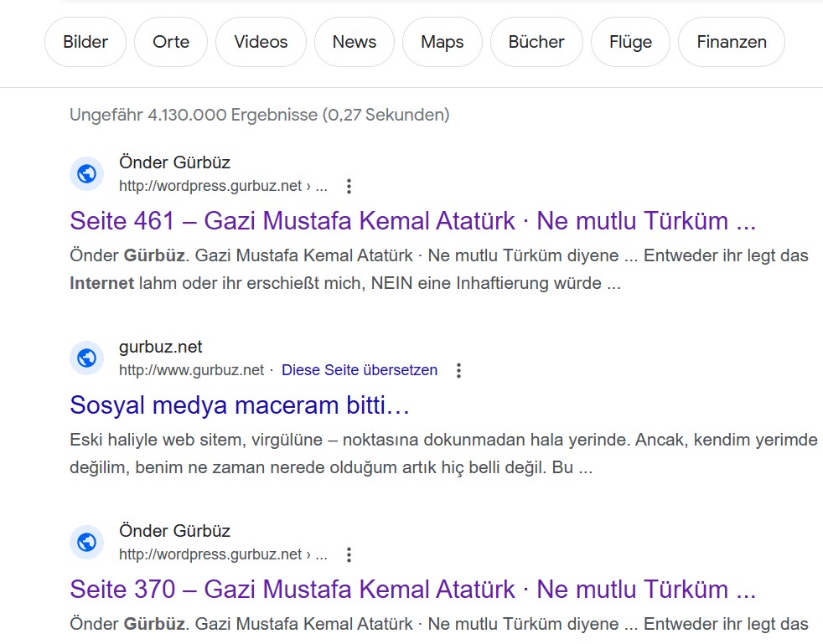Switch to the Orte filter

171,42
